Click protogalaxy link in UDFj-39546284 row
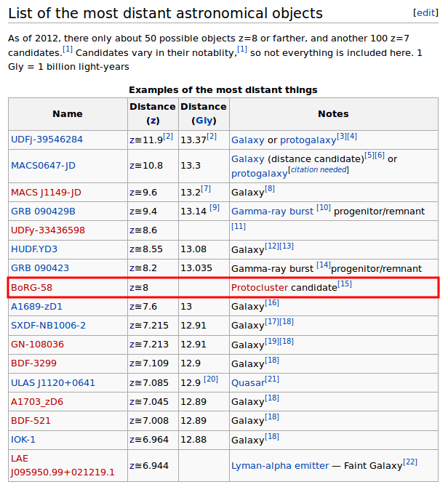This screenshot has height=495, width=448. (308, 140)
